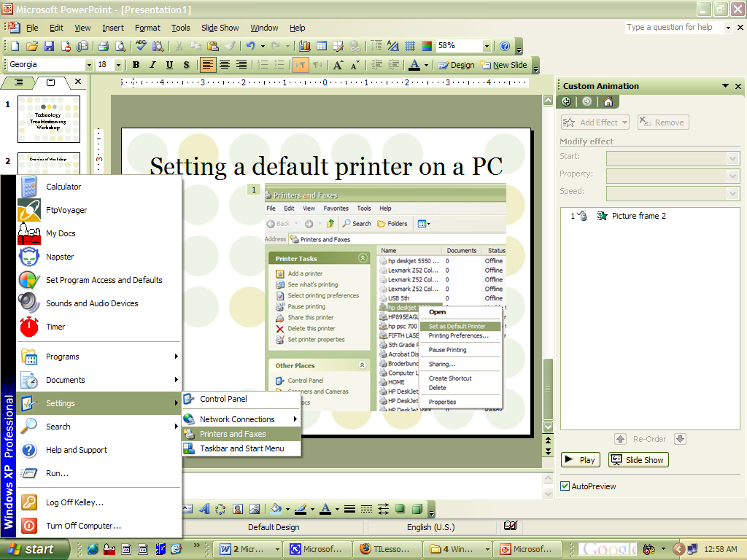Click the New Slide button

[x=504, y=65]
